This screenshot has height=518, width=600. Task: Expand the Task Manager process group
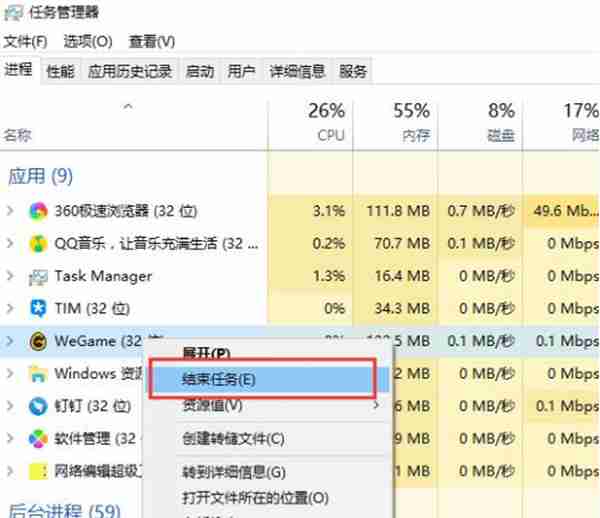point(10,276)
